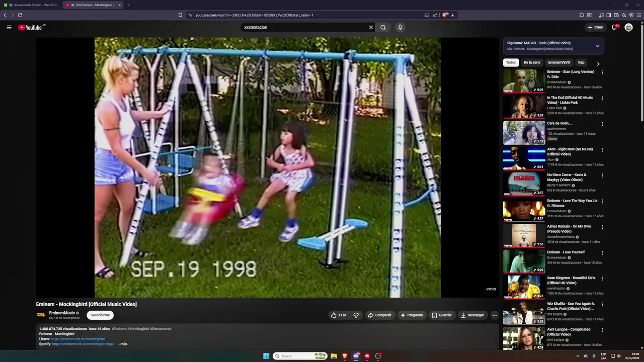Show hidden system tray icons
The width and height of the screenshot is (644, 362).
tap(578, 356)
